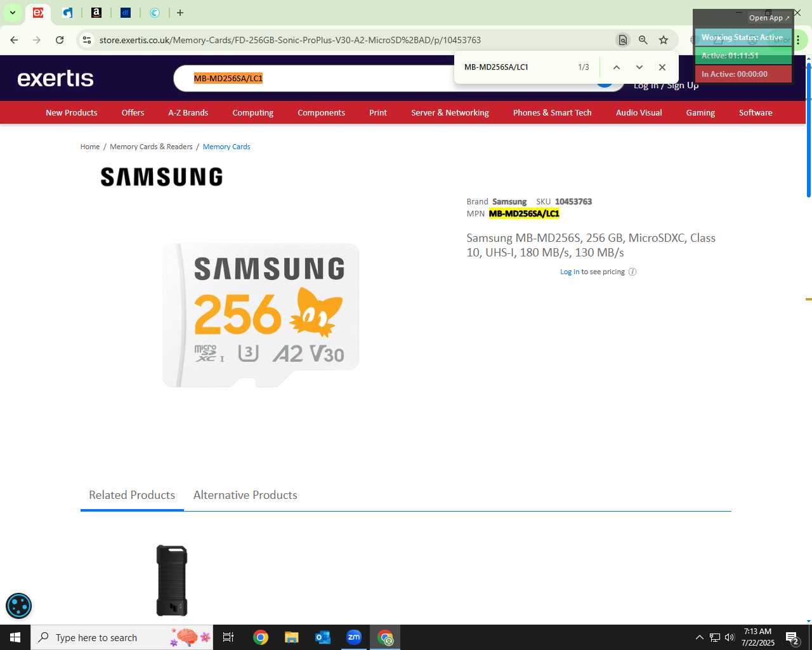812x650 pixels.
Task: Go to next find result
Action: tap(639, 67)
